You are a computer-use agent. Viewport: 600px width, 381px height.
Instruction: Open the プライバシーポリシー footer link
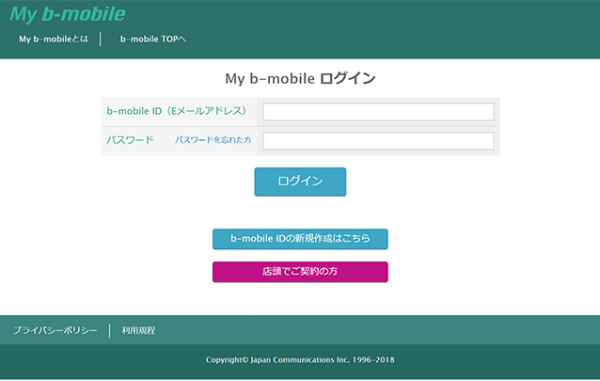pyautogui.click(x=55, y=331)
